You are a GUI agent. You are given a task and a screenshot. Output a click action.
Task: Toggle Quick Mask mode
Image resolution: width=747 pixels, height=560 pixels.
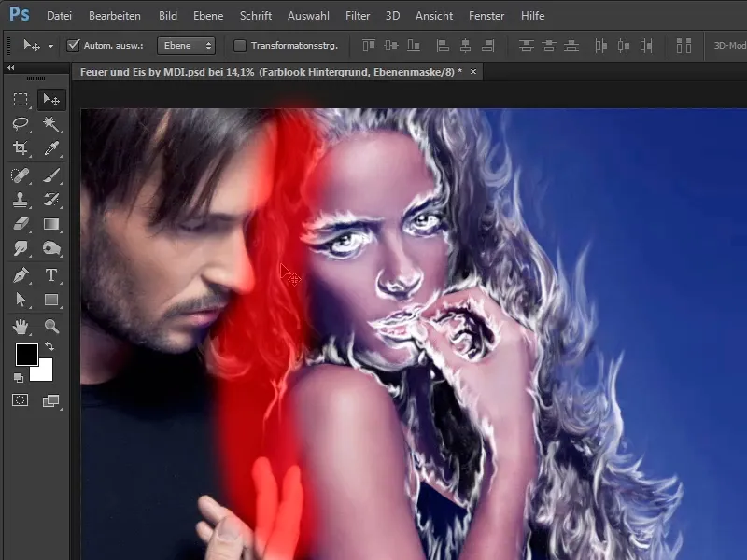pyautogui.click(x=20, y=400)
